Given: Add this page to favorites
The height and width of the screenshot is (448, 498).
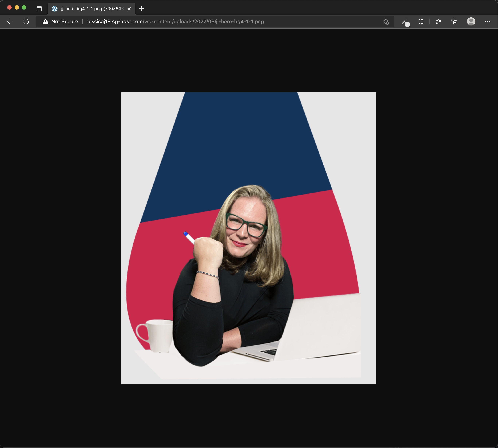Looking at the screenshot, I should 386,22.
